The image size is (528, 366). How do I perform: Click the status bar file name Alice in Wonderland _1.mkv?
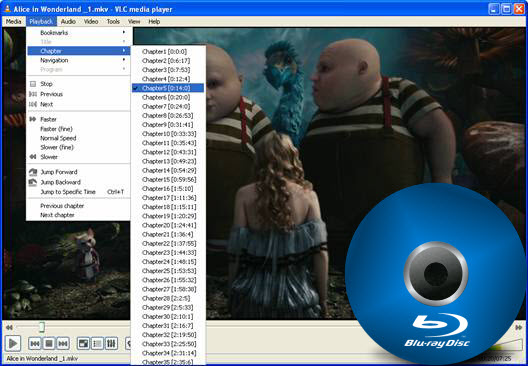(x=42, y=359)
